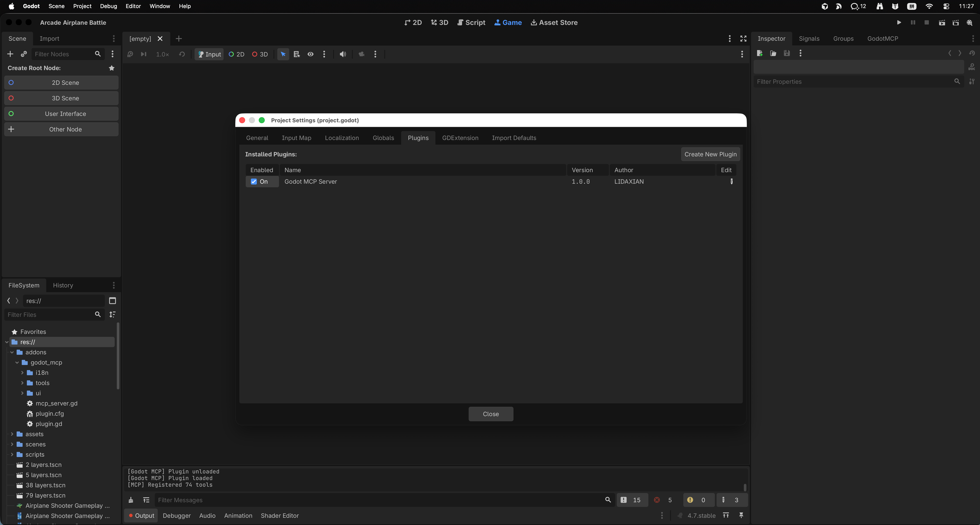Save the edited resource with disk icon
Viewport: 980px width, 525px height.
[787, 53]
